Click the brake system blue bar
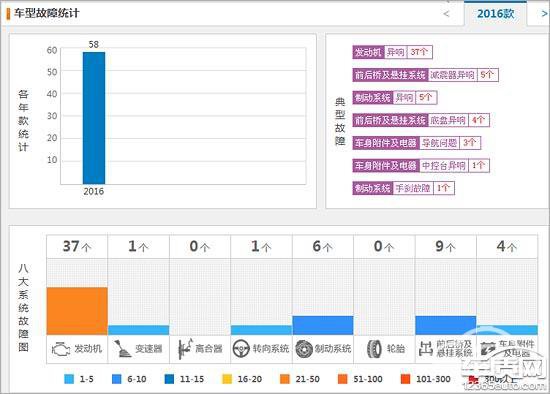Image resolution: width=550 pixels, height=394 pixels. coord(323,325)
